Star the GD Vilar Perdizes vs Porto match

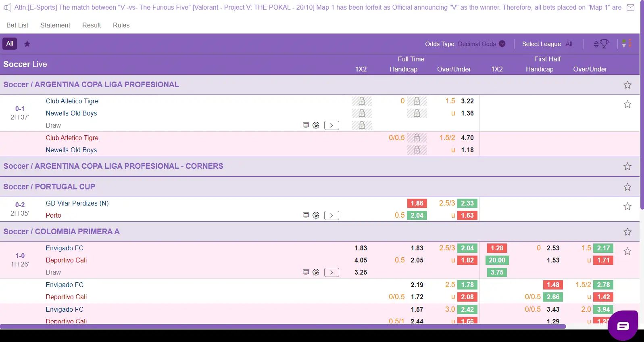627,206
